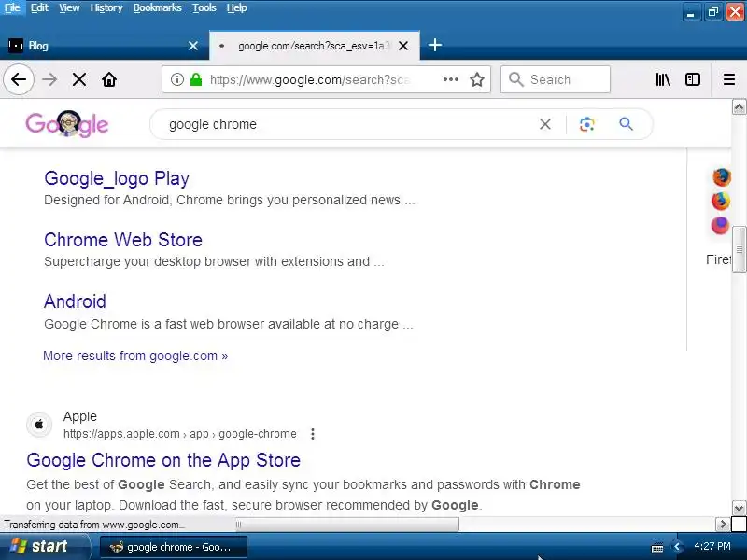Screen dimensions: 747x560
Task: Click the forward navigation arrow
Action: [x=49, y=79]
